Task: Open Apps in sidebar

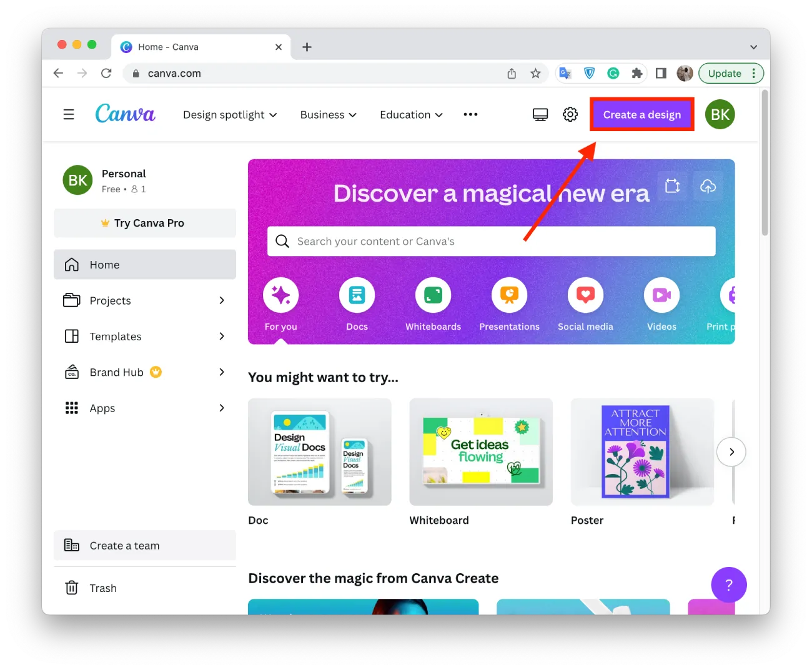Action: pos(145,408)
